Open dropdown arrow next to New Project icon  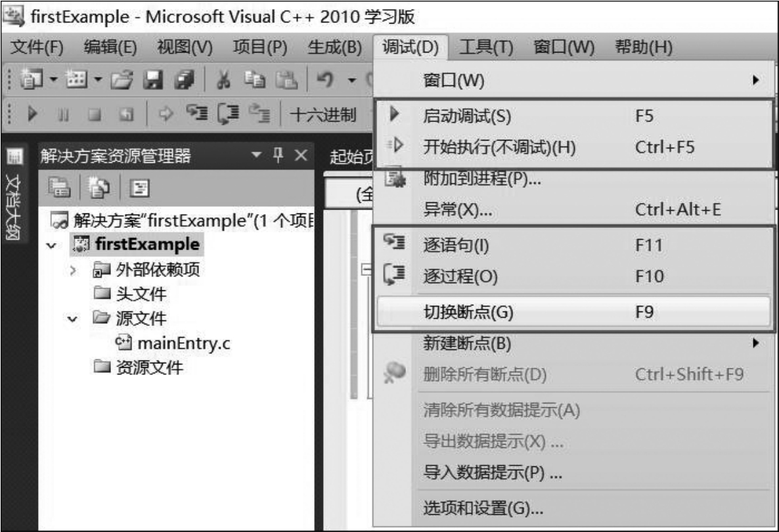pyautogui.click(x=53, y=79)
